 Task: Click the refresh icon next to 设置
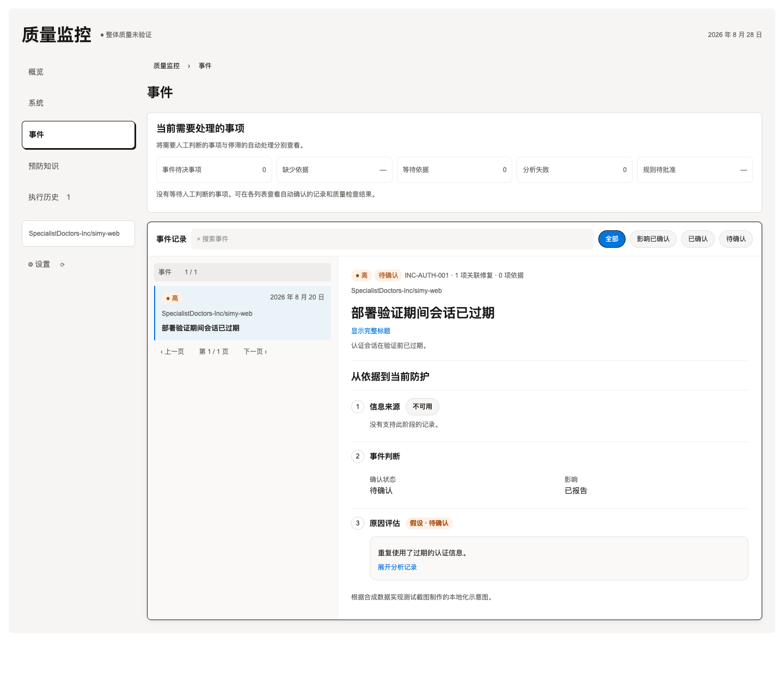[x=62, y=265]
